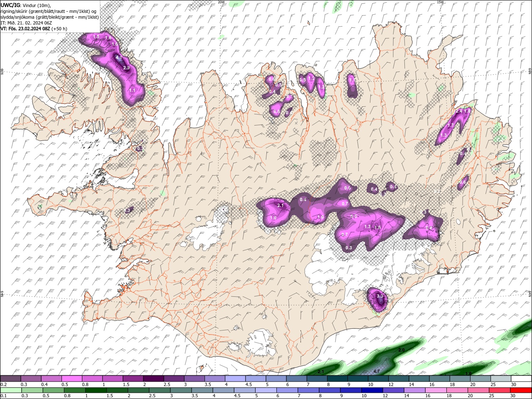Click the grayish-purple 0.2 swatch in the upper legend
532x399 pixels.
tap(11, 379)
